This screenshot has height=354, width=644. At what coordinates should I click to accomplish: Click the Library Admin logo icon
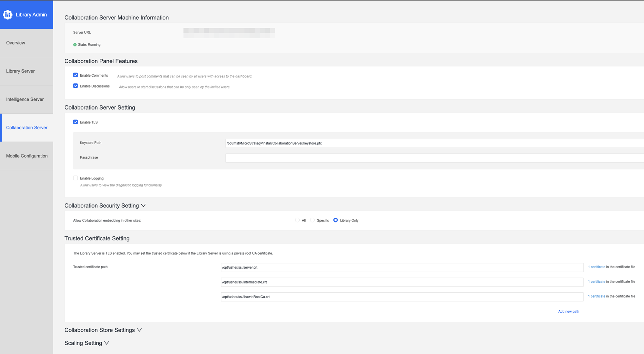(7, 15)
